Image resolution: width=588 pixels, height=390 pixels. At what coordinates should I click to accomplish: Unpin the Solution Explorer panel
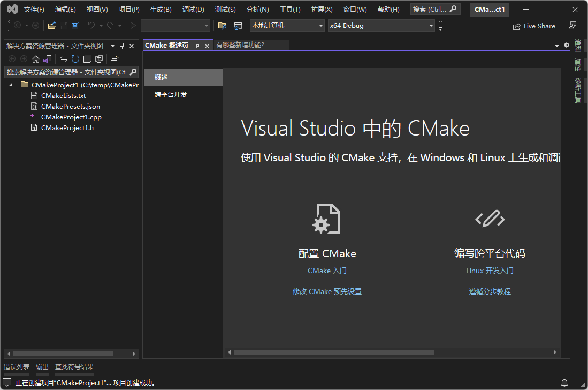click(122, 46)
